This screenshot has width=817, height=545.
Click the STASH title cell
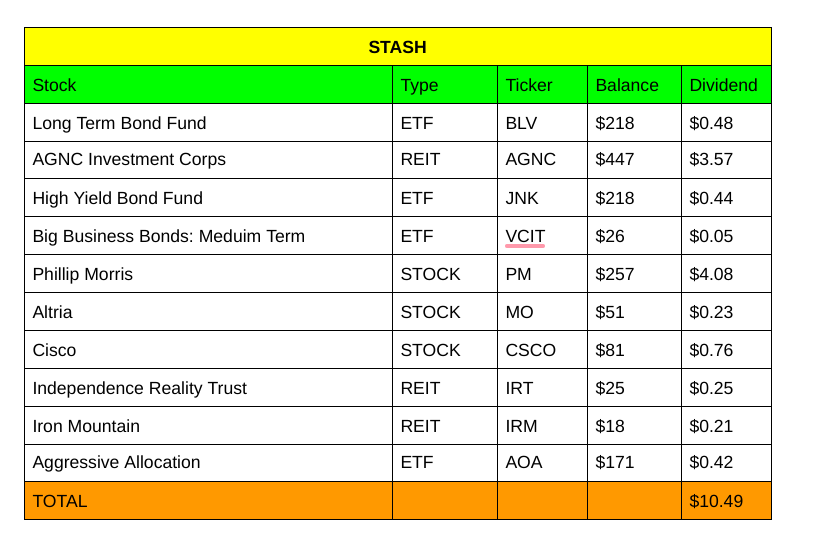pos(397,47)
